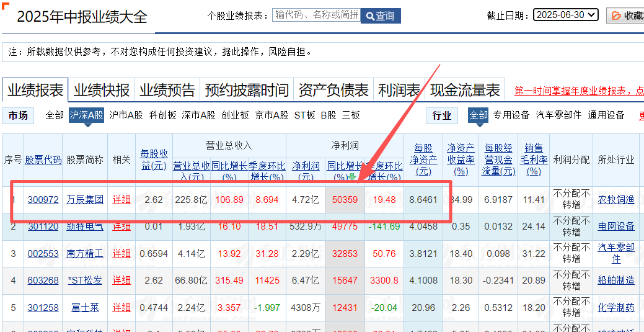Viewport: 644px width, 332px height.
Task: Open 详细 link for *ST松发
Action: point(121,280)
